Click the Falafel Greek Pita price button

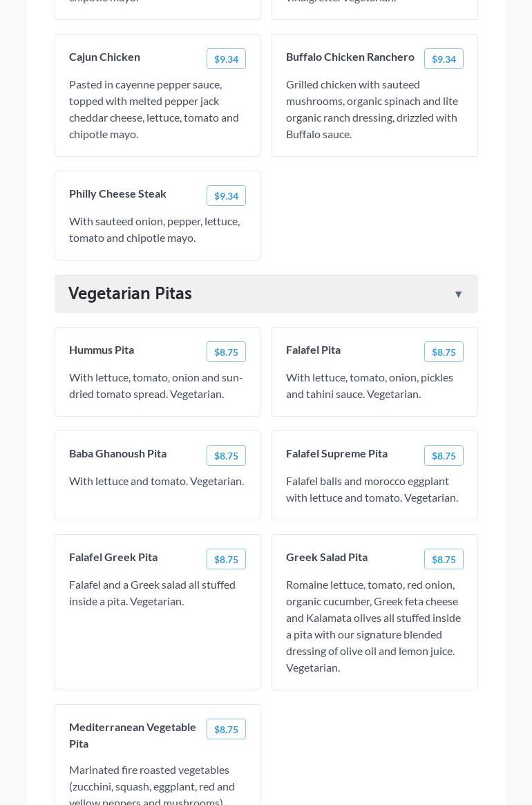(226, 559)
